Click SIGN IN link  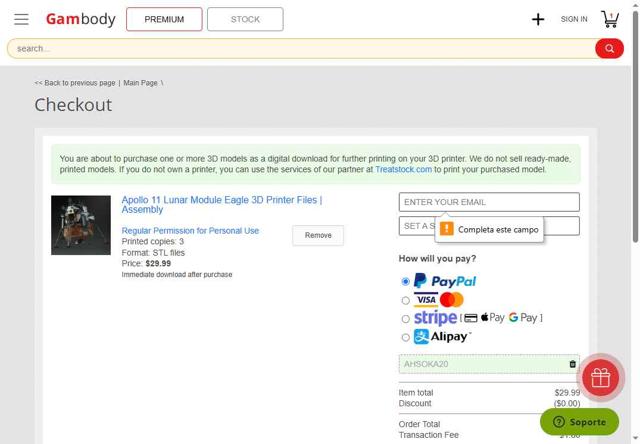click(x=574, y=19)
